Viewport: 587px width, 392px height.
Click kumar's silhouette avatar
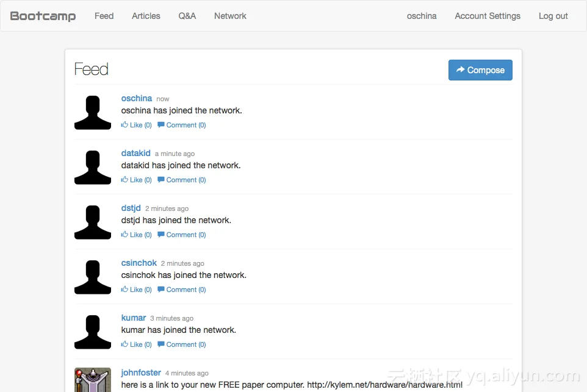(93, 332)
